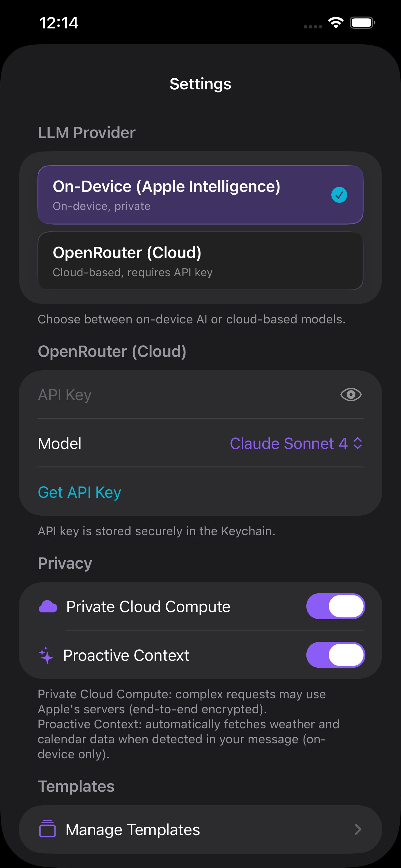Select OpenRouter (Cloud) as the LLM provider

point(200,261)
